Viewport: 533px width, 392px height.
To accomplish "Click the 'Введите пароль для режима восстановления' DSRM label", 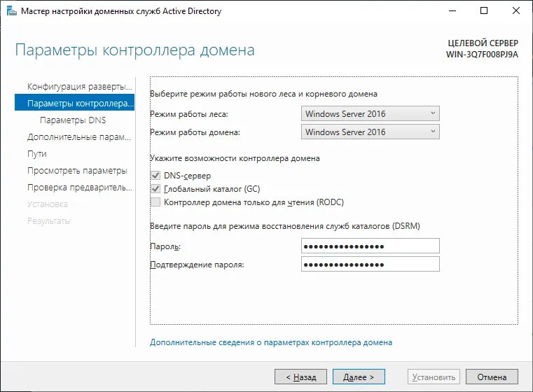I will tap(285, 226).
